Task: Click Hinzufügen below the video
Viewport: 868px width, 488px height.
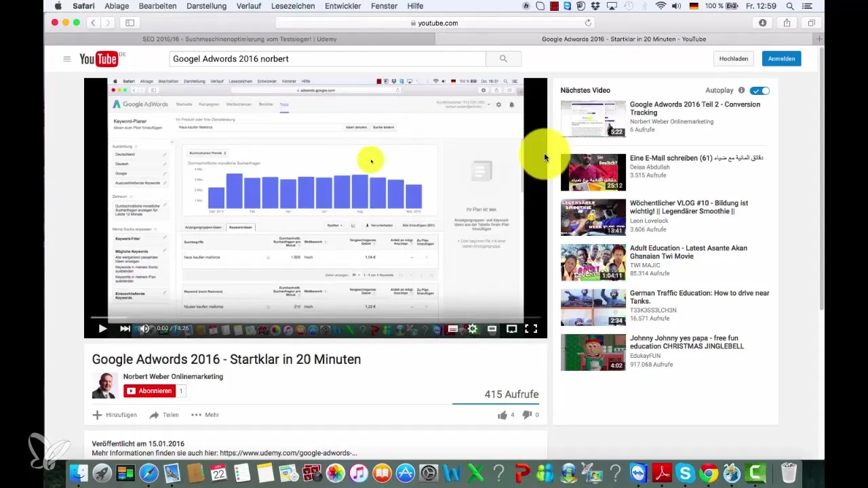Action: pos(115,415)
